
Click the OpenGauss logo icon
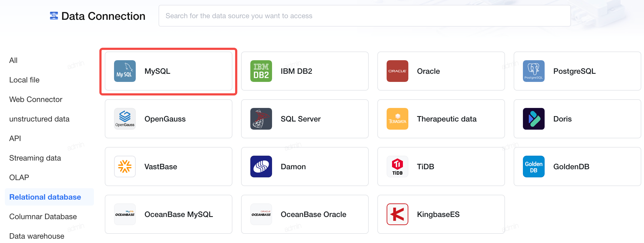tap(125, 119)
